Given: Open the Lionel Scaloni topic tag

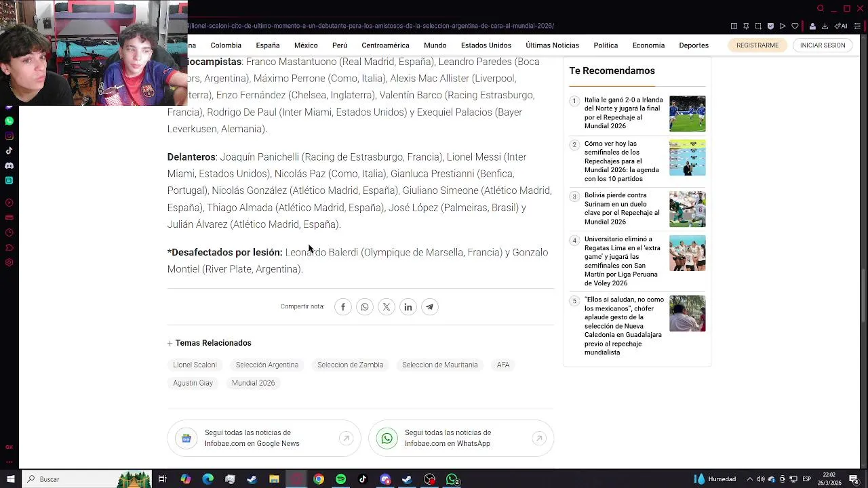Looking at the screenshot, I should (195, 365).
